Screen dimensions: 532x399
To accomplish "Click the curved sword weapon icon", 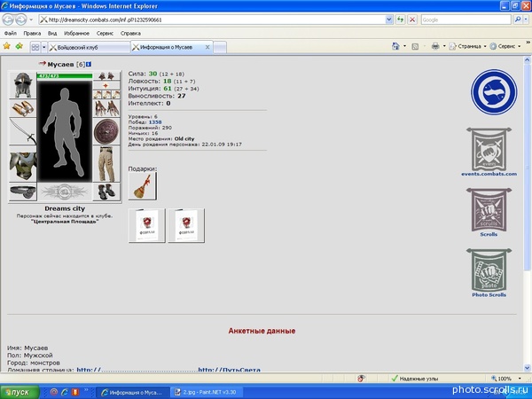I will pos(23,131).
